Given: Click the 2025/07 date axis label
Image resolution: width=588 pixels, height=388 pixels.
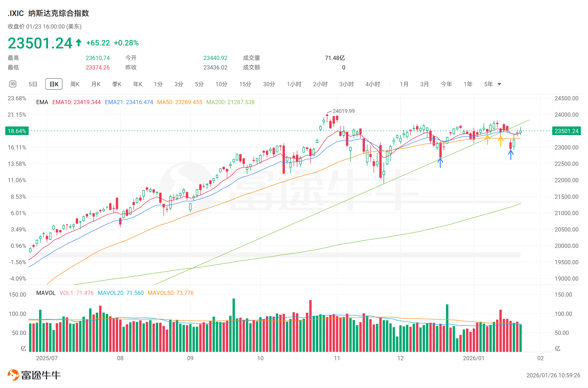Looking at the screenshot, I should [47, 358].
